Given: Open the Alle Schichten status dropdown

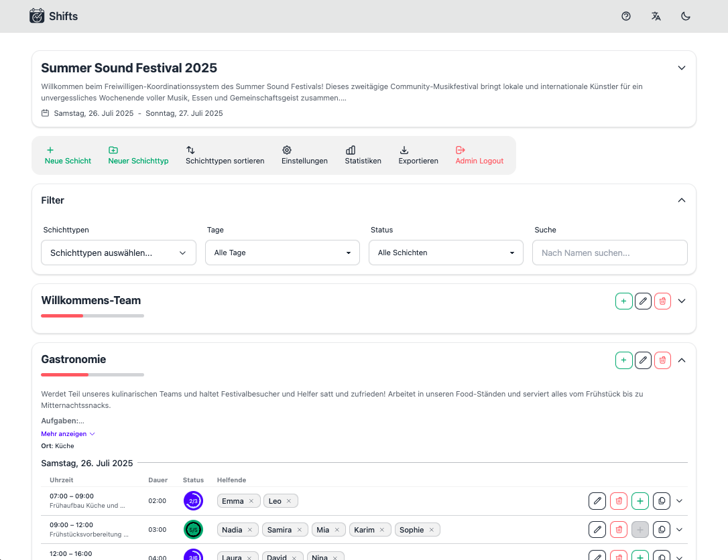Looking at the screenshot, I should tap(446, 253).
